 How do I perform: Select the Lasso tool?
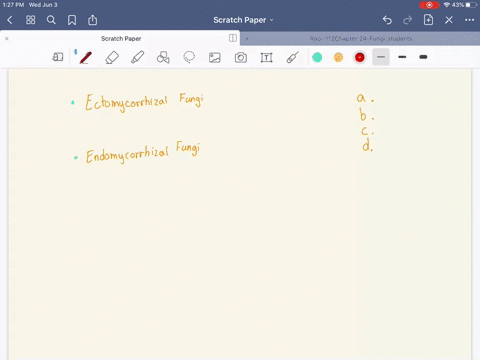click(x=189, y=57)
